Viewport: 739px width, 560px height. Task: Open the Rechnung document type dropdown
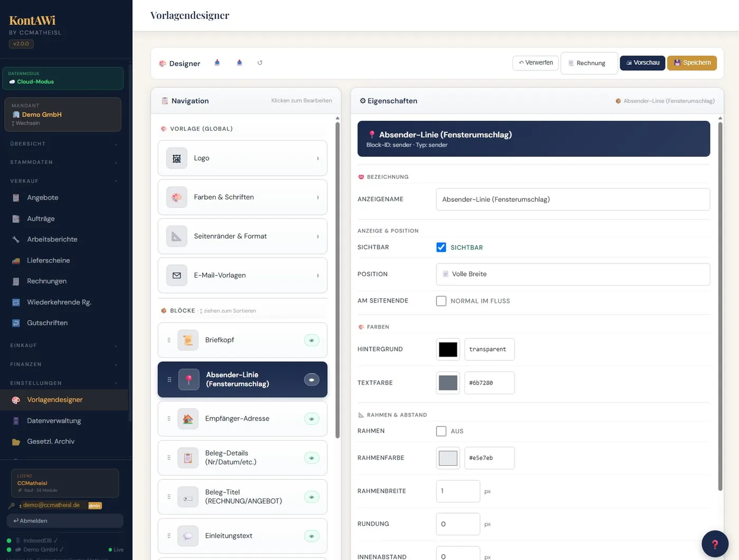coord(589,63)
